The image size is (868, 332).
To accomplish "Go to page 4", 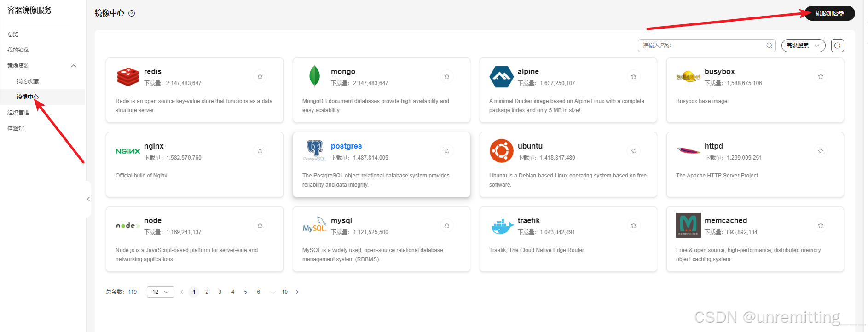I will (x=233, y=292).
